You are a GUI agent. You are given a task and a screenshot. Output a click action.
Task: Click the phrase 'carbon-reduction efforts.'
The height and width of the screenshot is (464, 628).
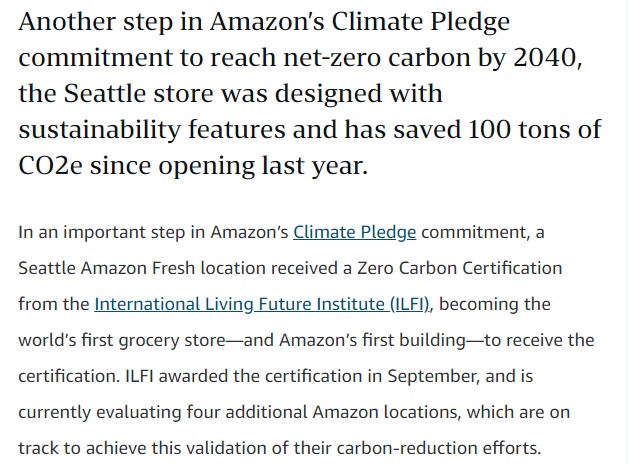(439, 448)
